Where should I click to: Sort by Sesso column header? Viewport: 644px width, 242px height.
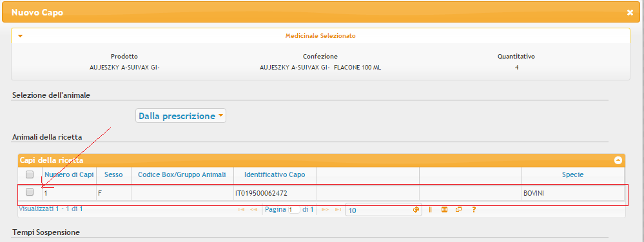[113, 174]
